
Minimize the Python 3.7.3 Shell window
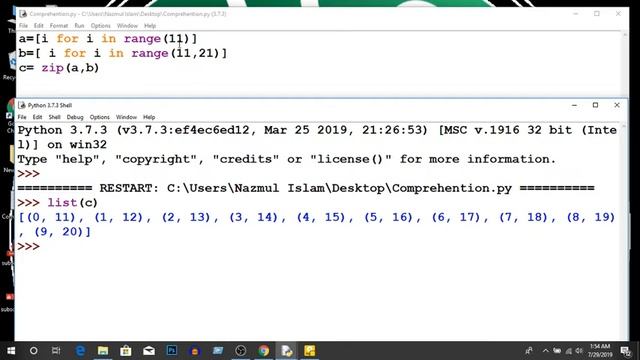[574, 105]
